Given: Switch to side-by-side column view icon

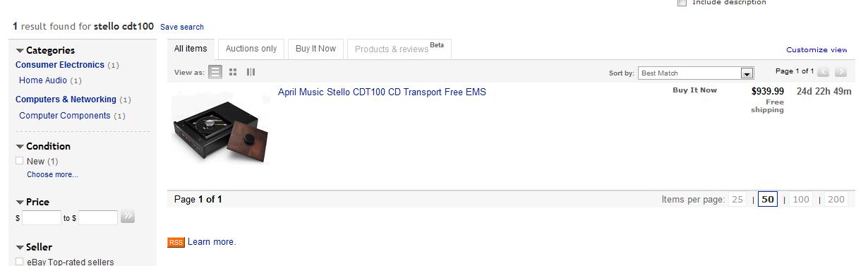Looking at the screenshot, I should [251, 72].
